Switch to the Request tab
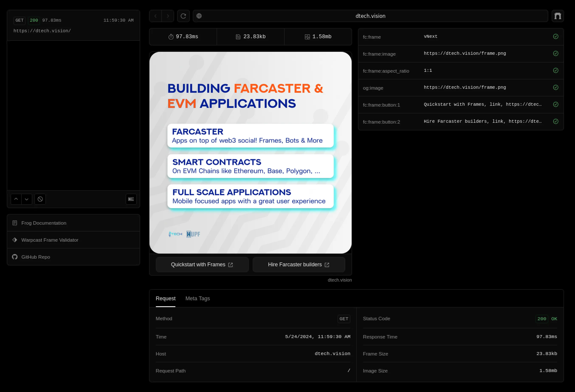This screenshot has height=392, width=575. (x=166, y=298)
